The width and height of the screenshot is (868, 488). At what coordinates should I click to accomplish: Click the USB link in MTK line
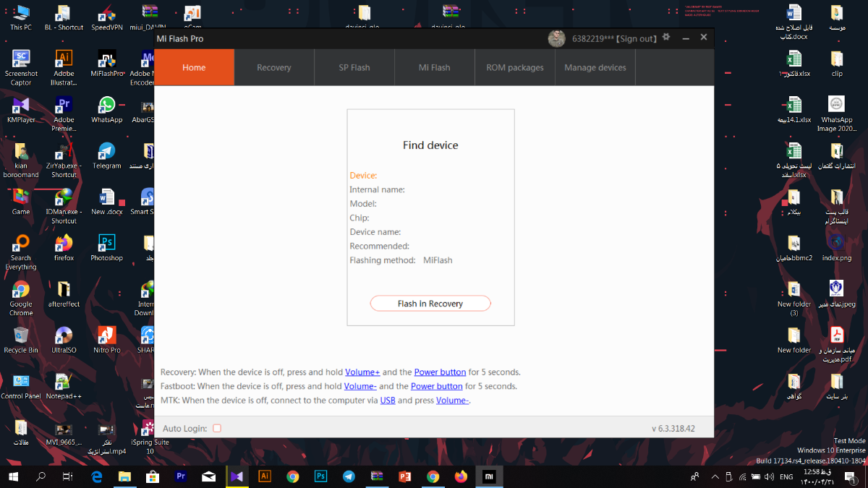coord(388,400)
